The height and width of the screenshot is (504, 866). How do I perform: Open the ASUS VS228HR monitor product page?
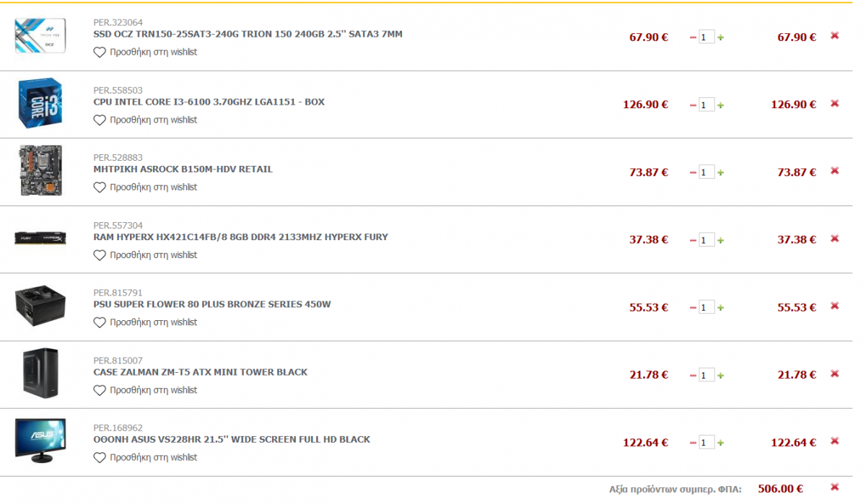coord(232,439)
